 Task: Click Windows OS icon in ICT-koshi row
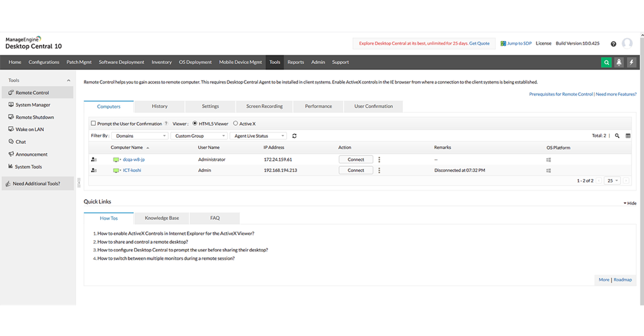point(549,170)
